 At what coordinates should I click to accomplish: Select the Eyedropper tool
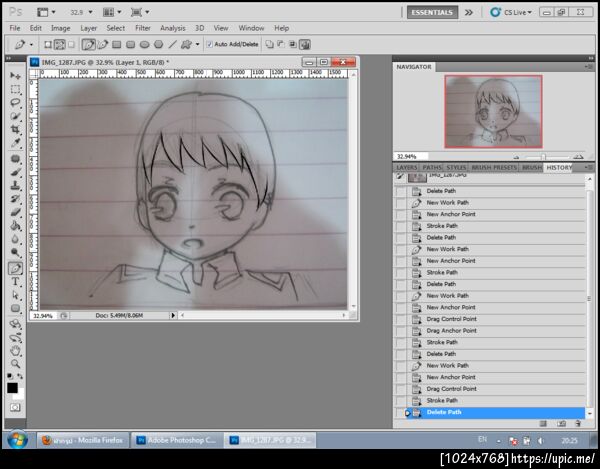(x=15, y=143)
